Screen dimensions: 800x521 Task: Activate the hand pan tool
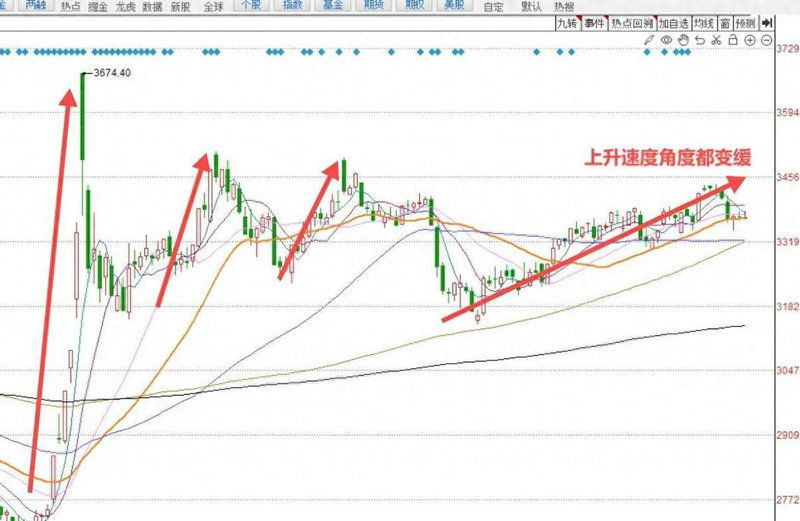(683, 40)
